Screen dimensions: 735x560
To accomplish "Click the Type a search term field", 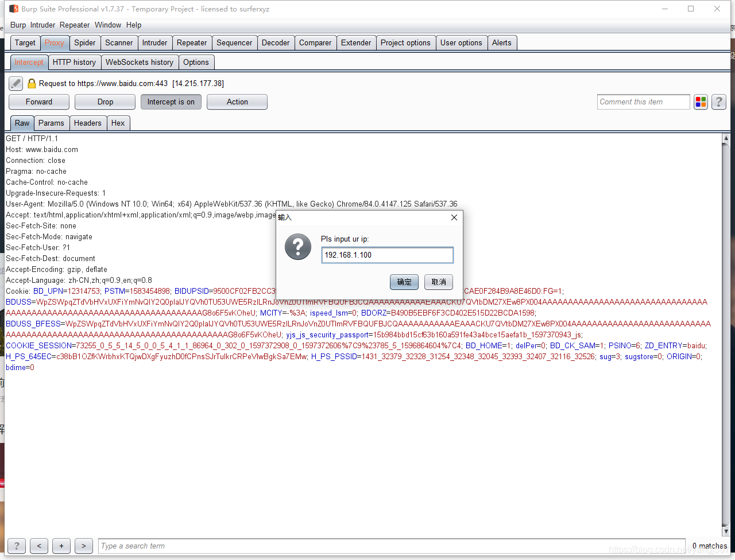I will 392,546.
